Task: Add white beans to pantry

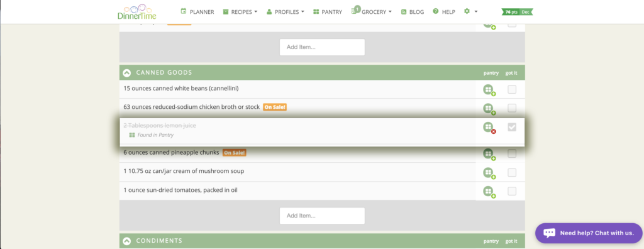Action: (x=489, y=90)
